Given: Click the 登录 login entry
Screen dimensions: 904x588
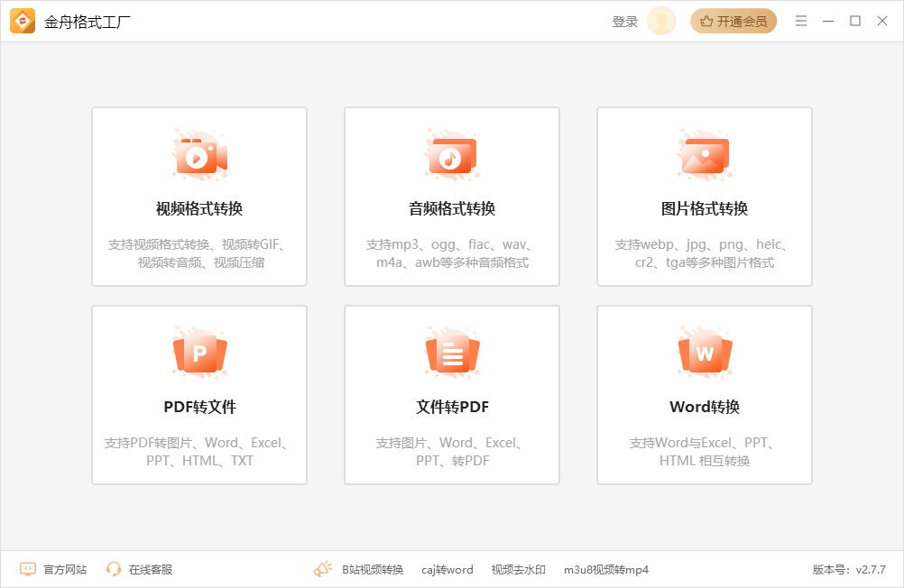Looking at the screenshot, I should pyautogui.click(x=625, y=21).
